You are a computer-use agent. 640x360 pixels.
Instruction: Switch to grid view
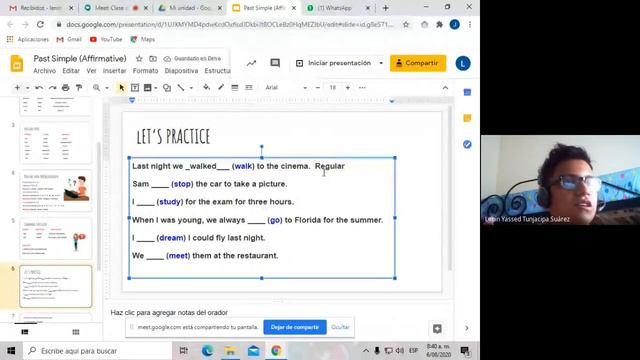point(76,332)
